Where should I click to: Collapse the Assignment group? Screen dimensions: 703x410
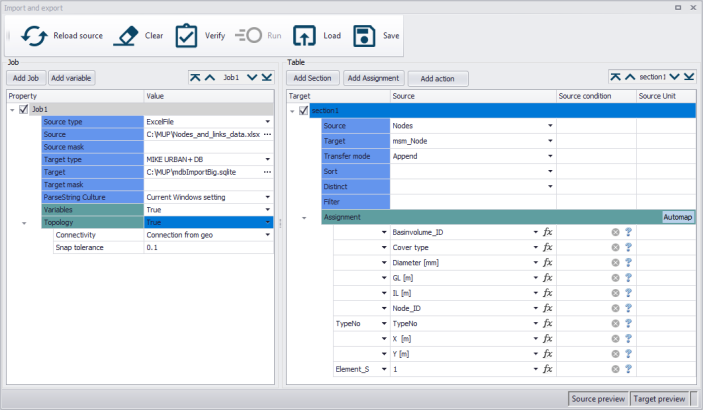tap(304, 218)
